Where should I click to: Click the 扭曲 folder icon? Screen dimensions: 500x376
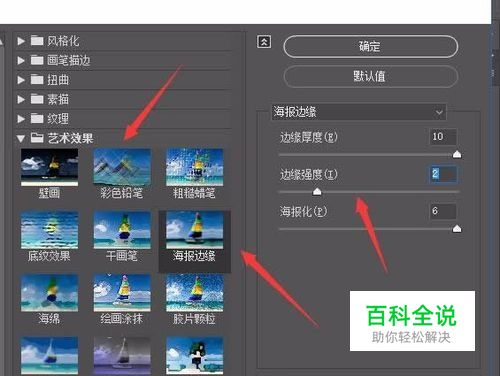(x=37, y=79)
